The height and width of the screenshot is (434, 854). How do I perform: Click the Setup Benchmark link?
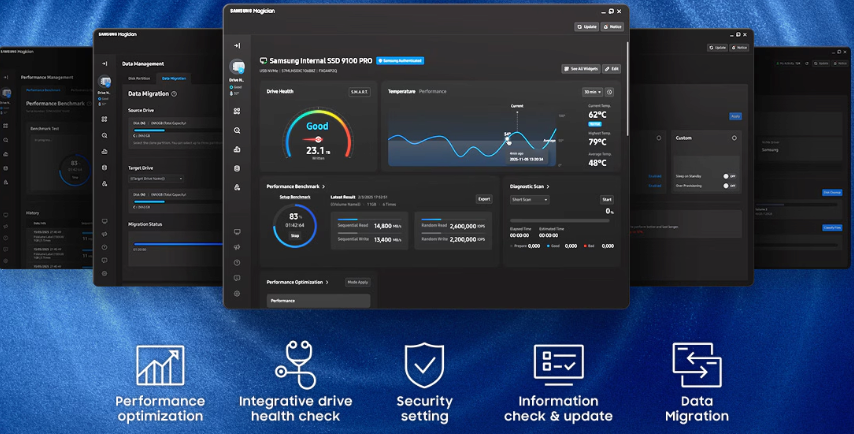pos(295,197)
